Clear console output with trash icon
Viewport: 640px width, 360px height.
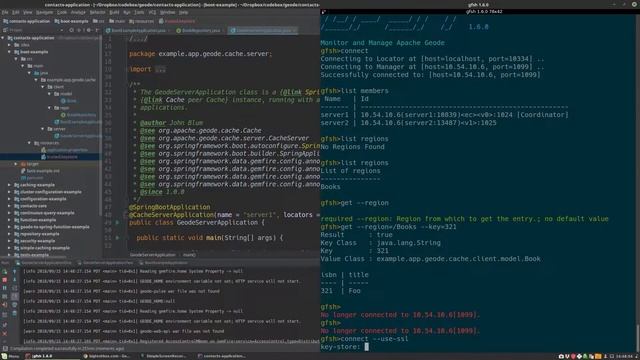(14, 313)
